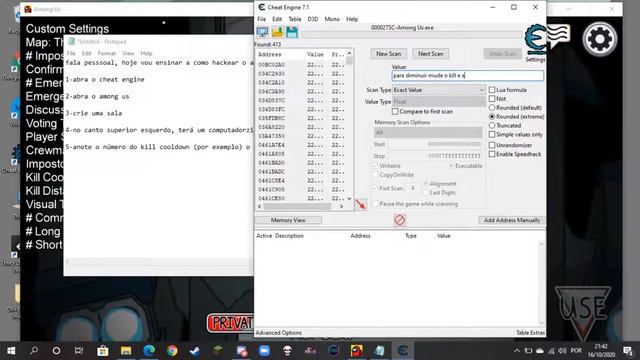The width and height of the screenshot is (640, 360).
Task: Click the Next Scan button
Action: (430, 54)
